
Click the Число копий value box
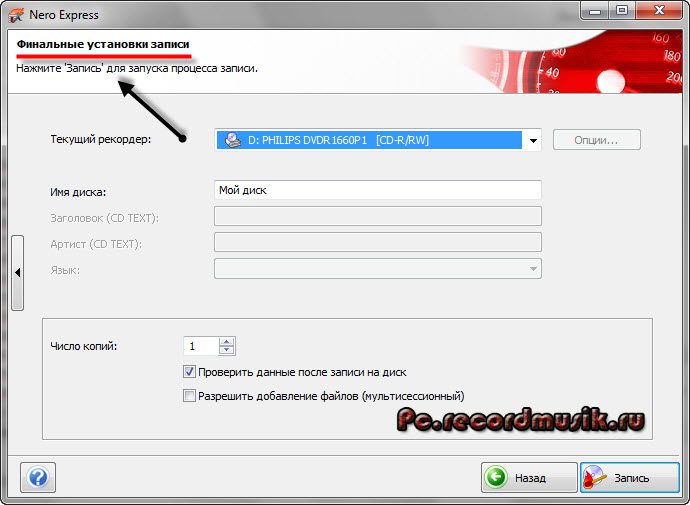(201, 346)
